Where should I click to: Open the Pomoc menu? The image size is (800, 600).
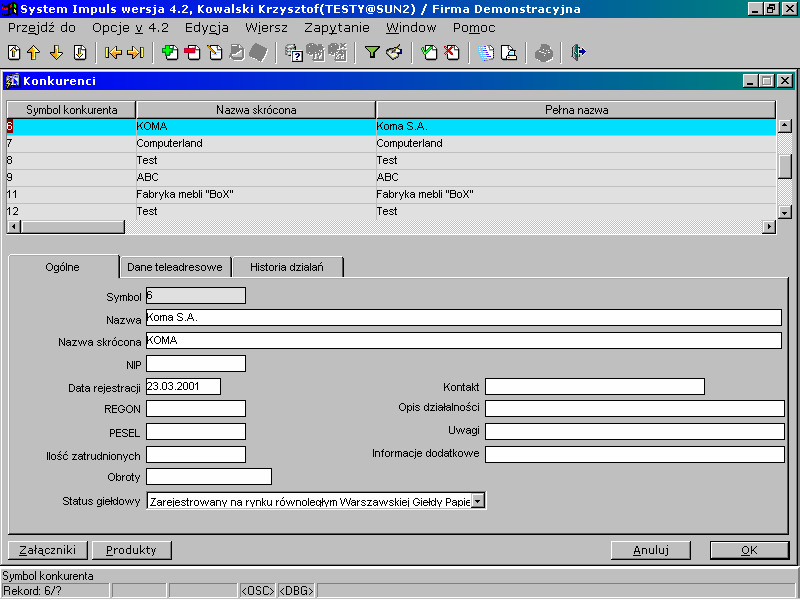(x=474, y=28)
